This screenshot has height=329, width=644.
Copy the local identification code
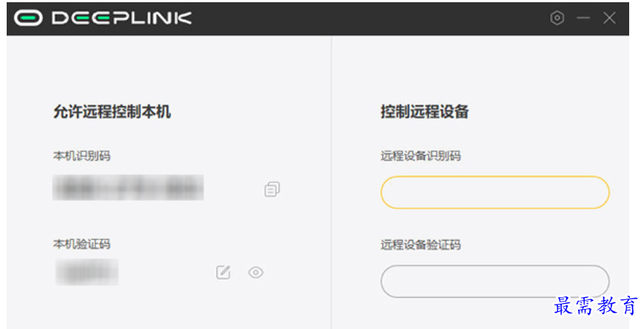pos(272,190)
